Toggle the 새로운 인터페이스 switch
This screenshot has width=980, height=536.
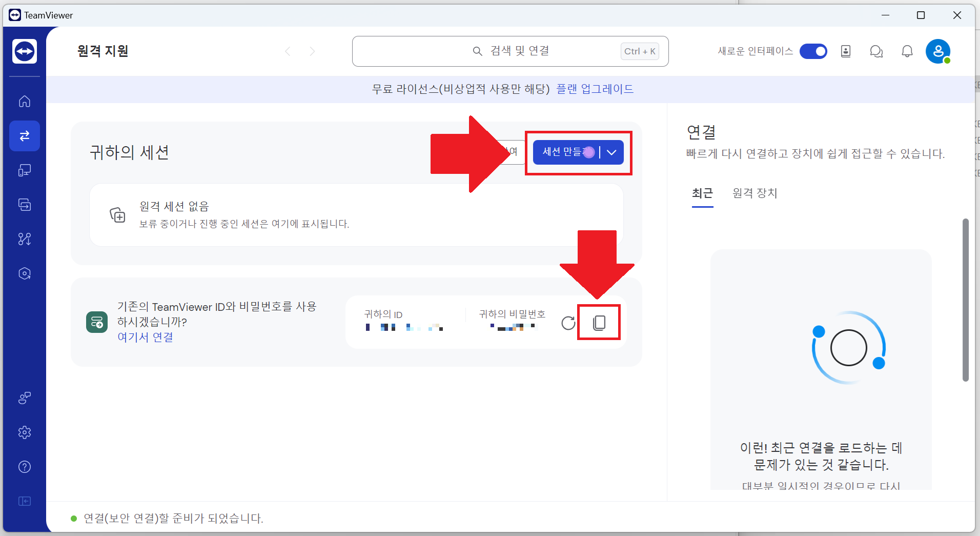813,51
